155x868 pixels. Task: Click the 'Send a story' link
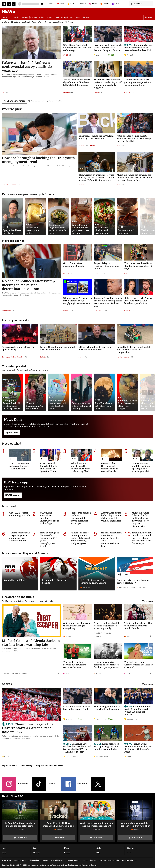click(26, 766)
